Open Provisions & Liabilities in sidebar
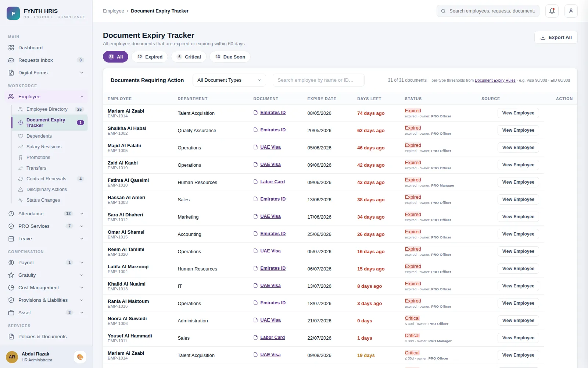 (x=46, y=300)
